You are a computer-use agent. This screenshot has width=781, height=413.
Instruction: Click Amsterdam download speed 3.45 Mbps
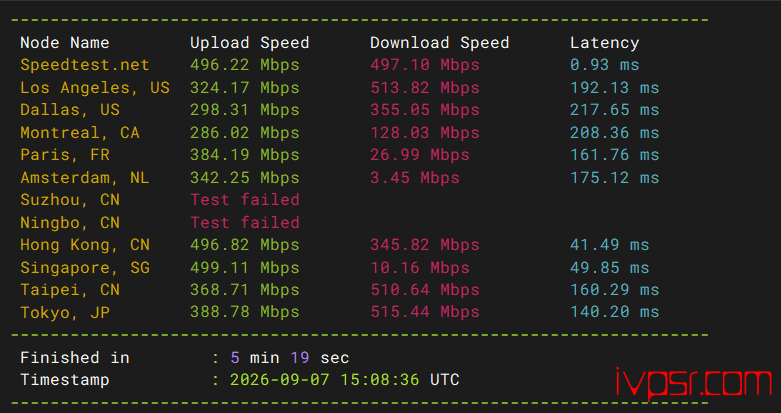pyautogui.click(x=415, y=177)
